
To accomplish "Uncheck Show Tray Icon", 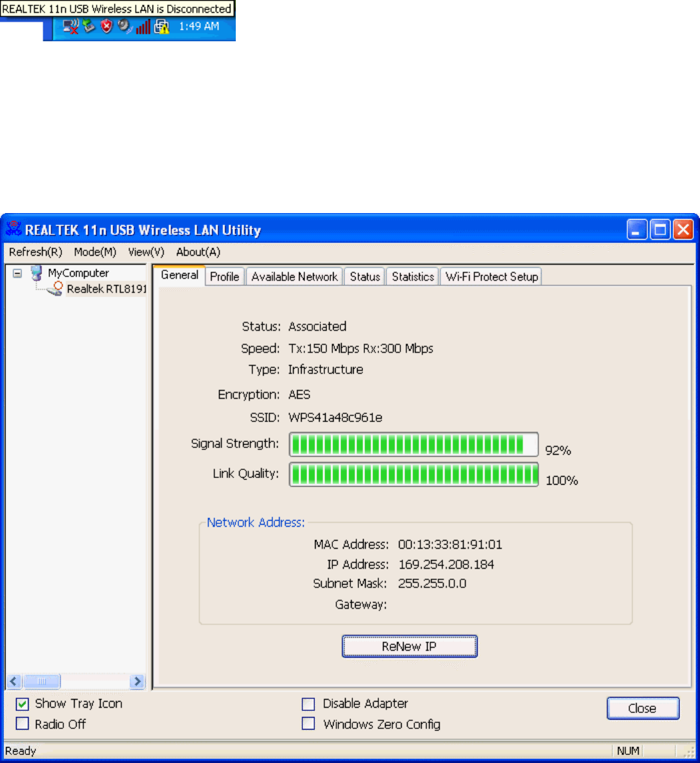I will (23, 704).
